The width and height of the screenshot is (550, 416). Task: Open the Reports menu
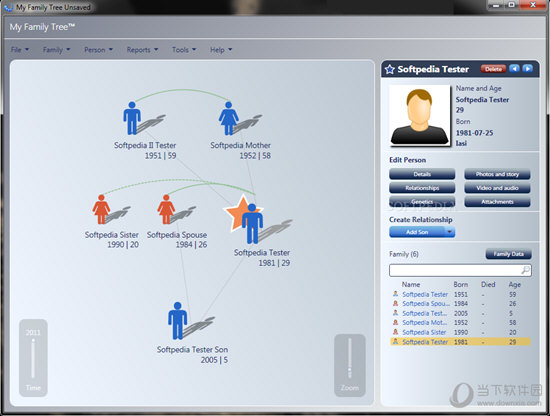point(142,50)
